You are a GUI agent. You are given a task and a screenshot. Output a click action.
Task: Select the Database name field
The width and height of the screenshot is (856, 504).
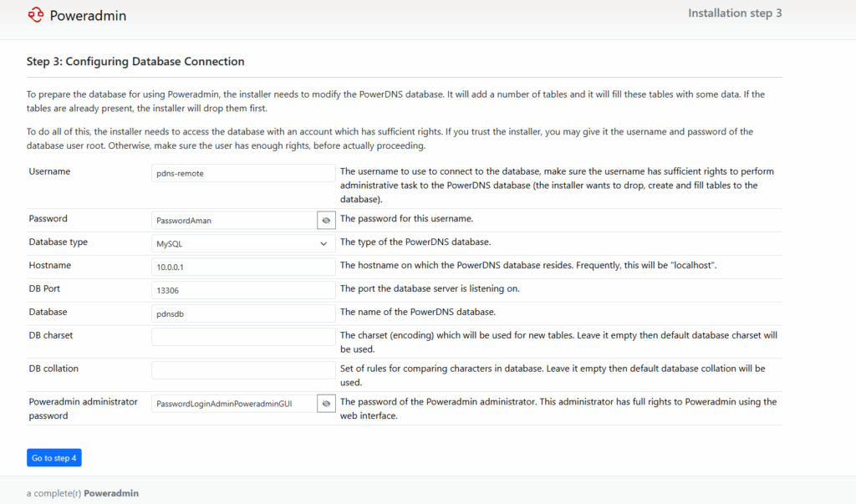click(243, 313)
